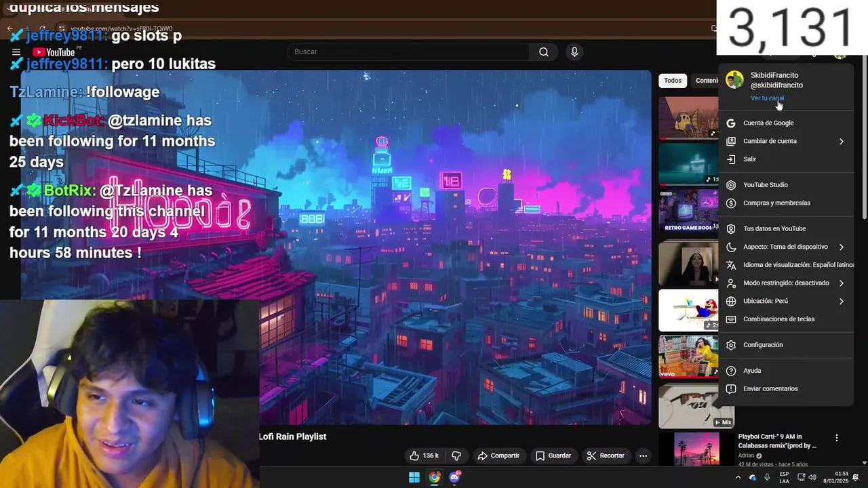Open the Windows Start menu
The height and width of the screenshot is (488, 868).
point(414,477)
